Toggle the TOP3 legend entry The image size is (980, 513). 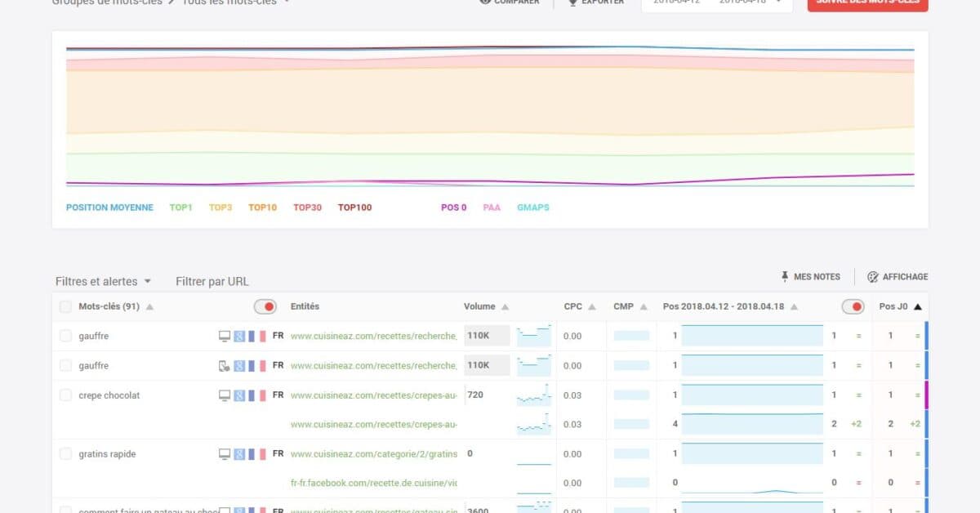220,207
